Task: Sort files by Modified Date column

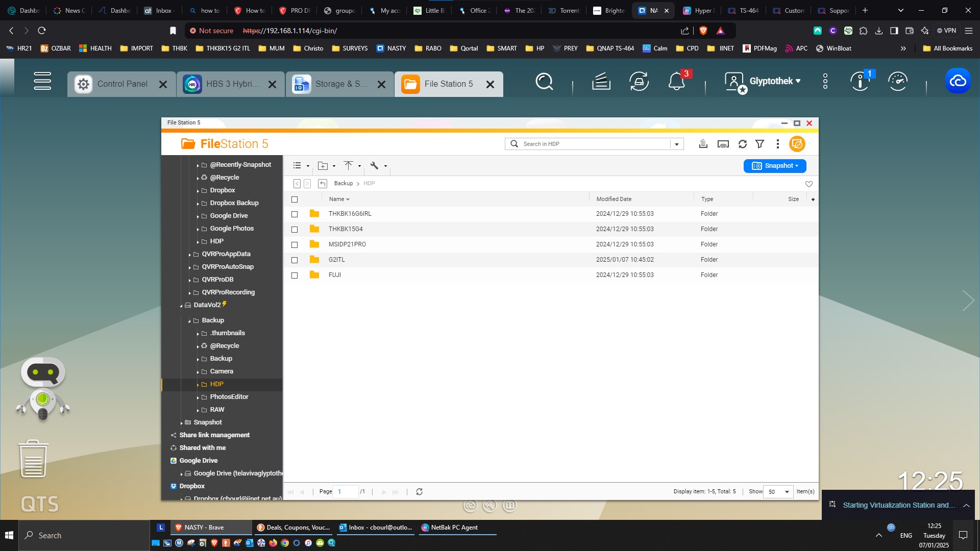Action: 614,199
